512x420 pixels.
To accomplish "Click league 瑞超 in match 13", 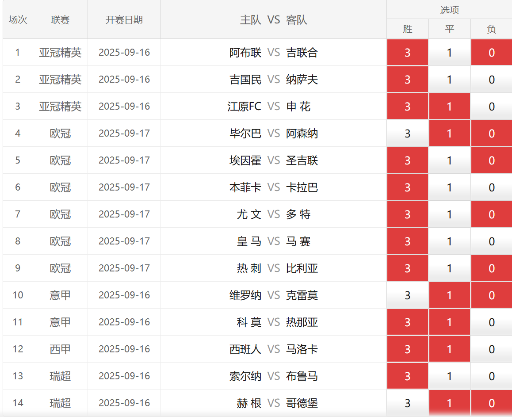I will coord(61,376).
